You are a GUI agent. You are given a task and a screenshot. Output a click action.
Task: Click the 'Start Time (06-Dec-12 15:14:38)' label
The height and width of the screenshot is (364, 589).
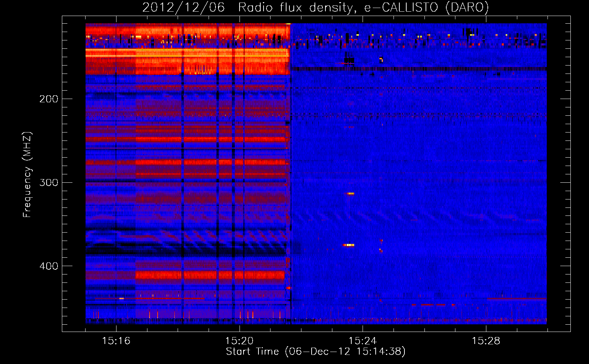tap(316, 352)
